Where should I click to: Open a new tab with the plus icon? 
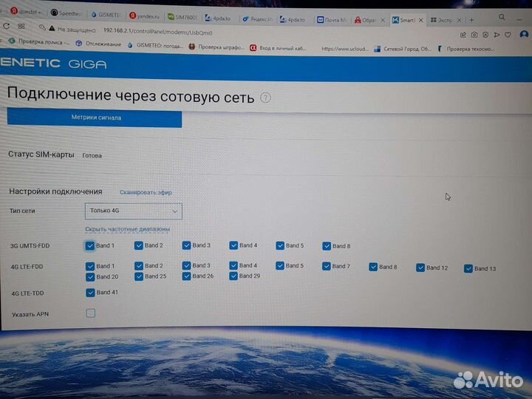(471, 20)
